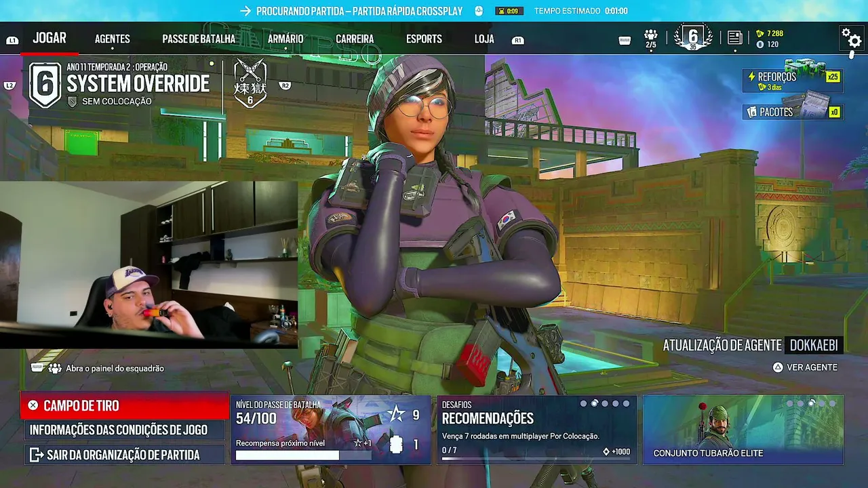Open the Loja tab
The height and width of the screenshot is (488, 868).
click(484, 39)
